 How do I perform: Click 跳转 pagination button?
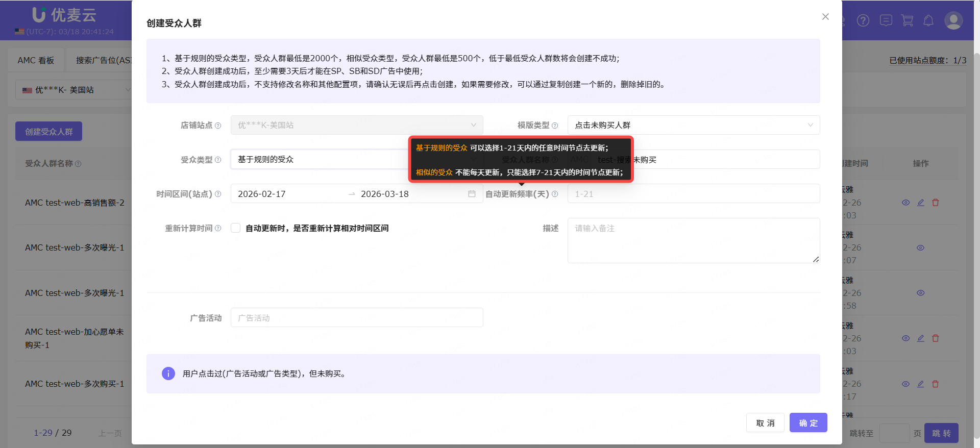tap(941, 433)
